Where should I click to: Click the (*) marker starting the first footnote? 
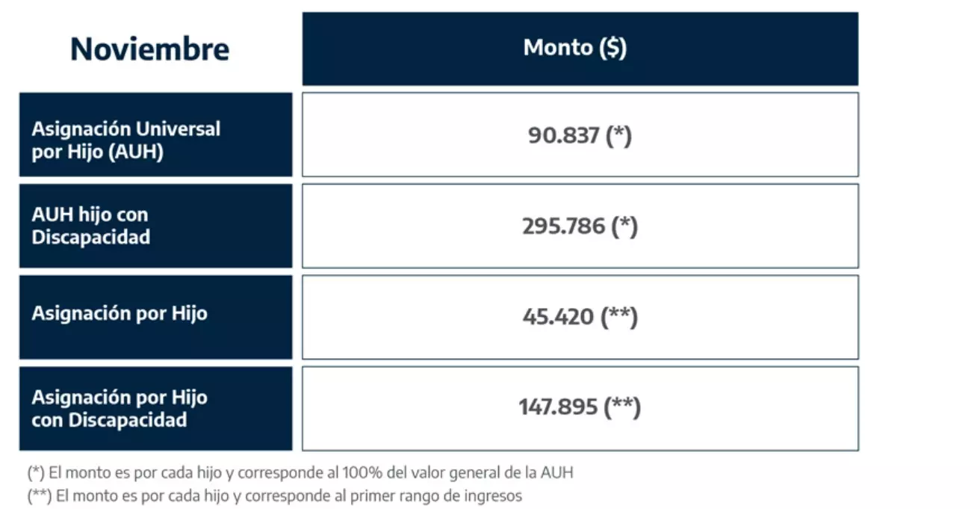tap(36, 472)
